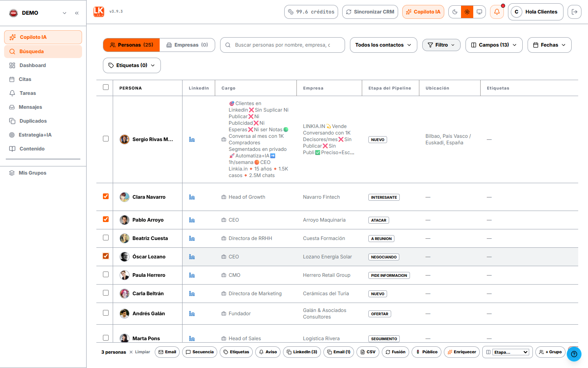Open Dashboard in the sidebar
Image resolution: width=588 pixels, height=368 pixels.
coord(43,65)
